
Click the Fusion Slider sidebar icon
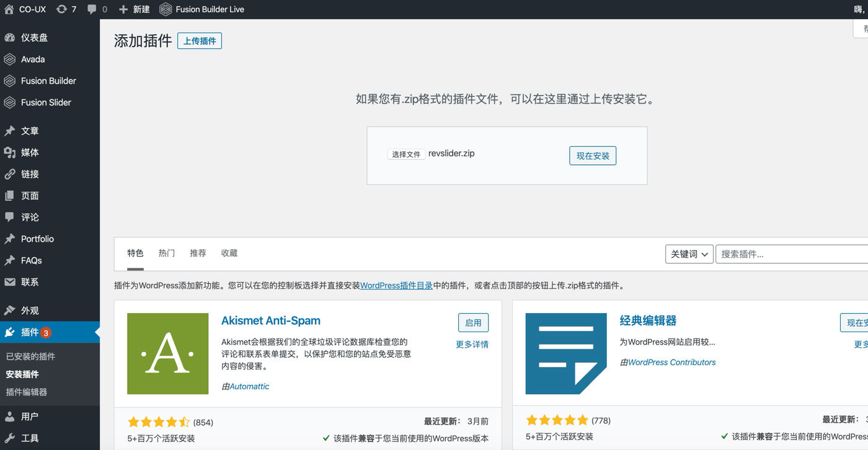[9, 103]
